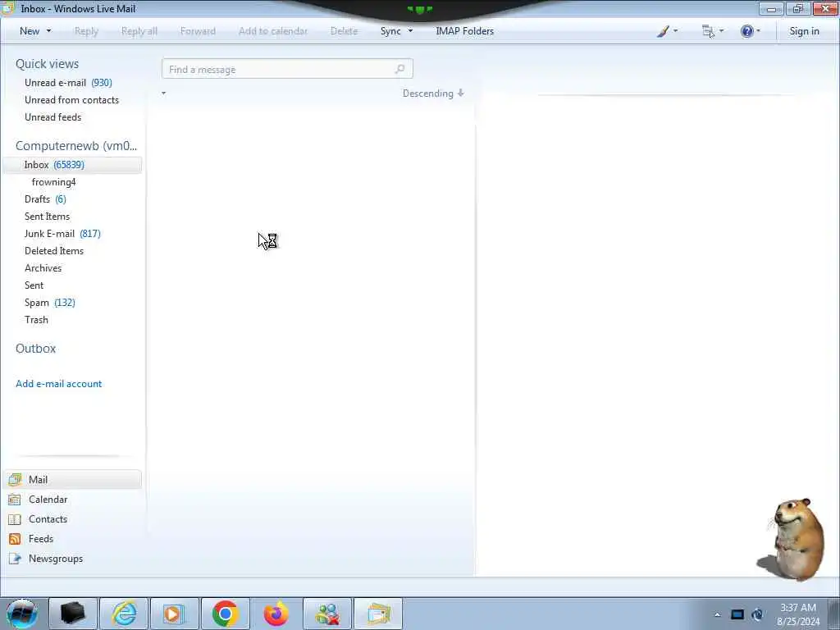Open the Windows Start orb
840x630 pixels.
[22, 614]
